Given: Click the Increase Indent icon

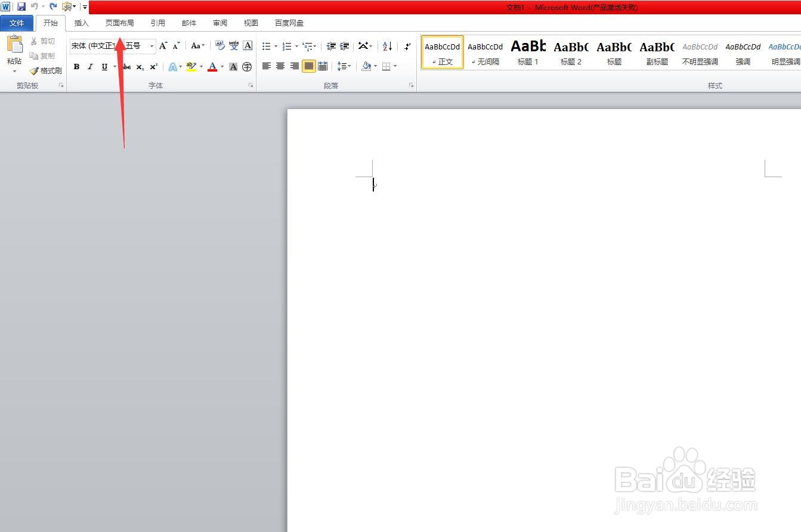Looking at the screenshot, I should point(344,46).
